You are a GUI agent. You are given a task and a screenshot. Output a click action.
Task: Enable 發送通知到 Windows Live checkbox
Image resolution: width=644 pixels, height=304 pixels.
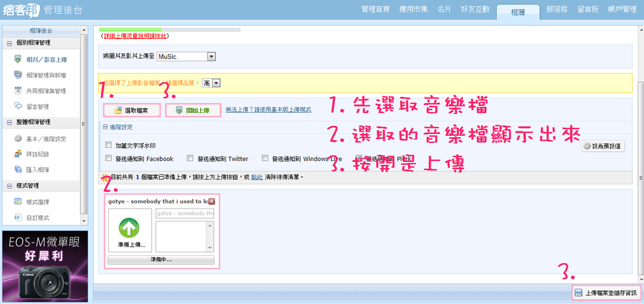pos(265,158)
